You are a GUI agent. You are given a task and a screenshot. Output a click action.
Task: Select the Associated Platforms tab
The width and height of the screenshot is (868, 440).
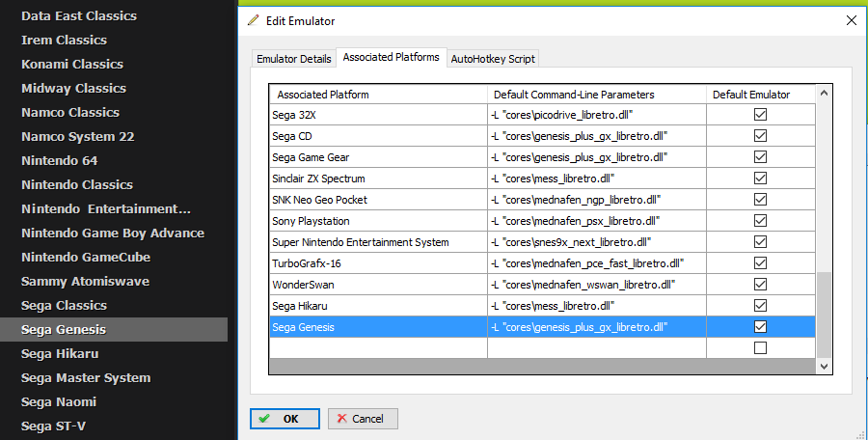pos(392,57)
